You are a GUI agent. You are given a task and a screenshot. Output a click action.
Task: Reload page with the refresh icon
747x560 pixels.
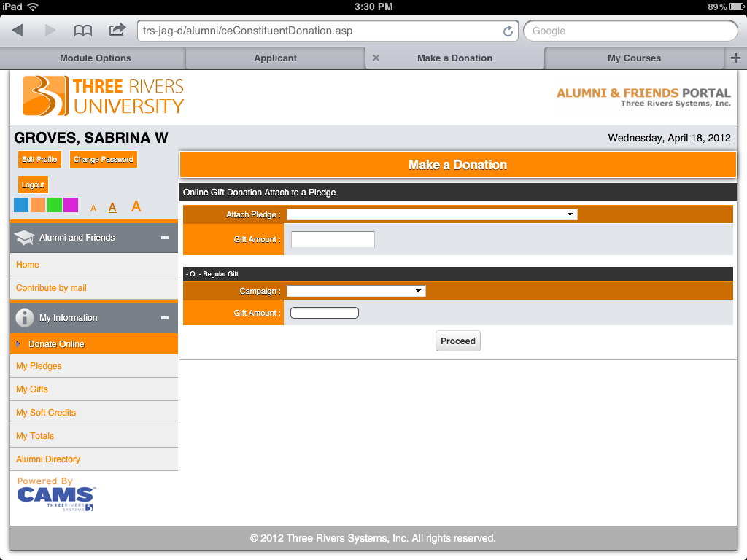[x=508, y=31]
